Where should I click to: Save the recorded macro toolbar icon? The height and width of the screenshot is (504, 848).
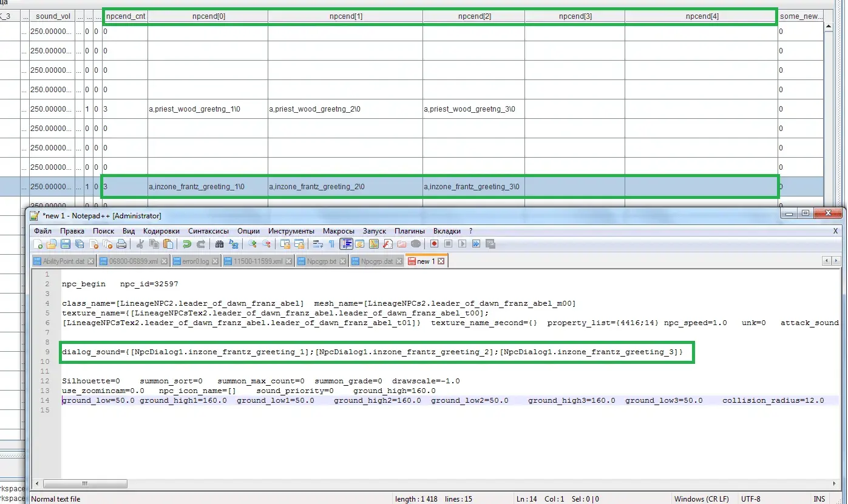tap(490, 244)
